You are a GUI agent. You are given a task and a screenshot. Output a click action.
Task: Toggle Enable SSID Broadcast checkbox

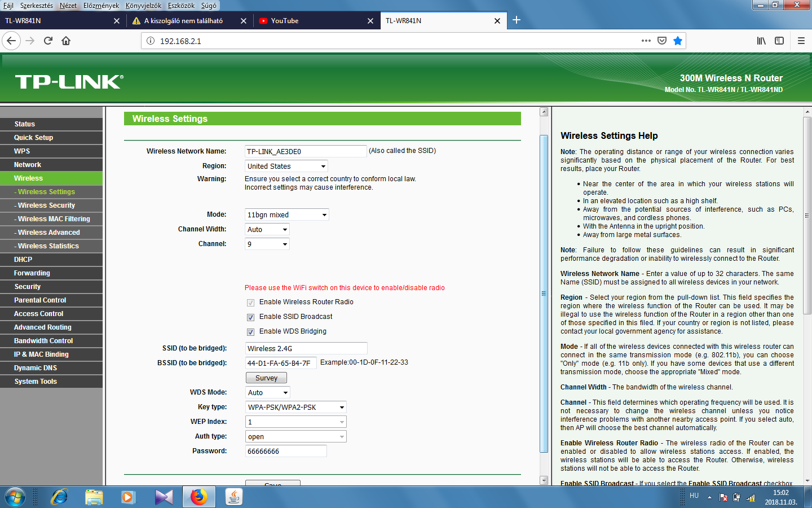tap(250, 317)
